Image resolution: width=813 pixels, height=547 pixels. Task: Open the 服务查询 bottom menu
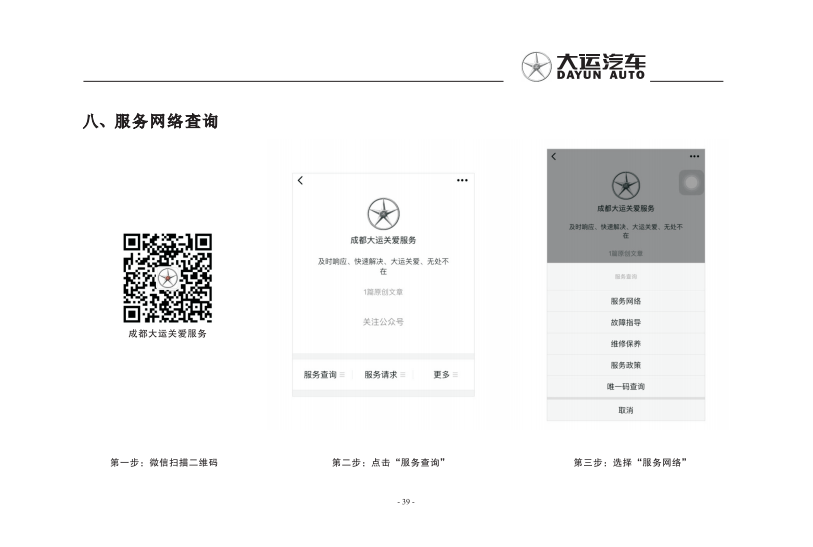pos(324,374)
